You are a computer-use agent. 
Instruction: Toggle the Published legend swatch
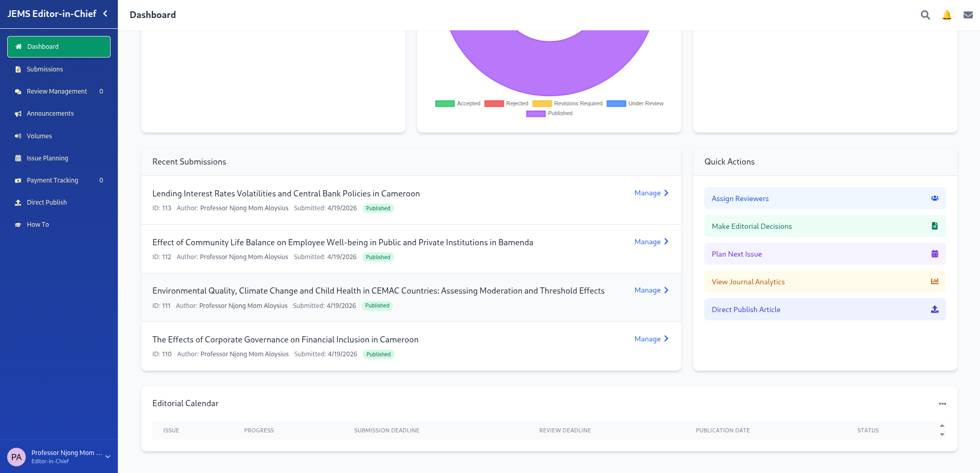coord(536,114)
